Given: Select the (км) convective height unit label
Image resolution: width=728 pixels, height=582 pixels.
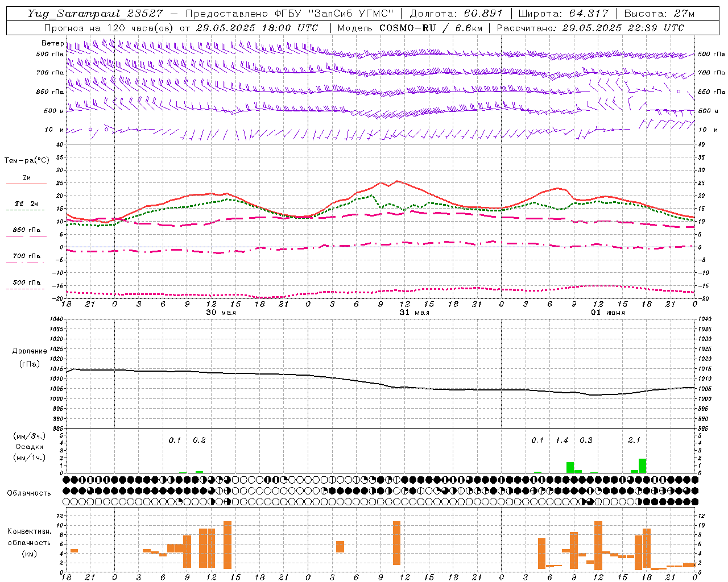Looking at the screenshot, I should (x=29, y=554).
